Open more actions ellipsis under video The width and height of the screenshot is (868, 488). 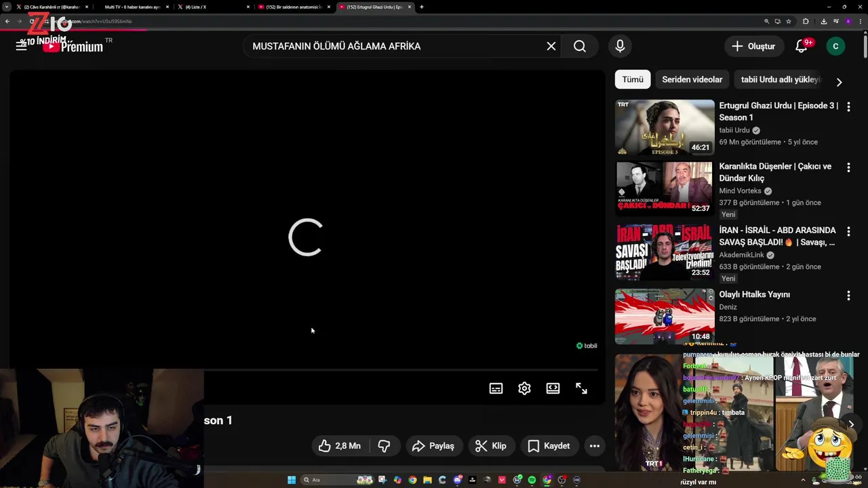(594, 445)
